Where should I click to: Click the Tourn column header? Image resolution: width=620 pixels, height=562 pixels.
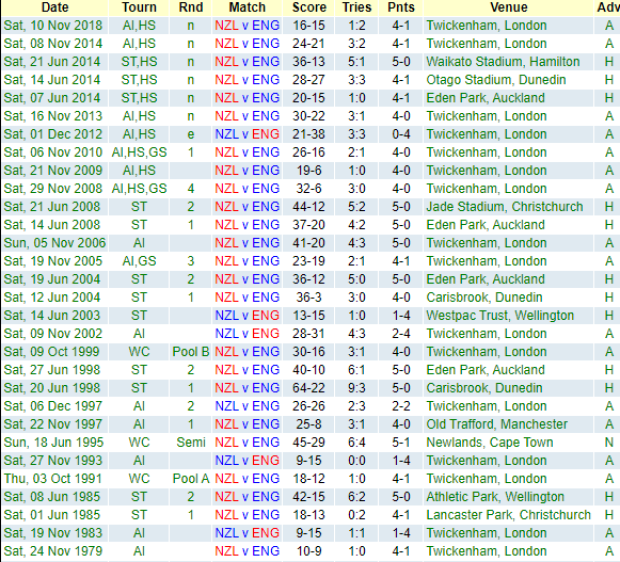[x=139, y=7]
